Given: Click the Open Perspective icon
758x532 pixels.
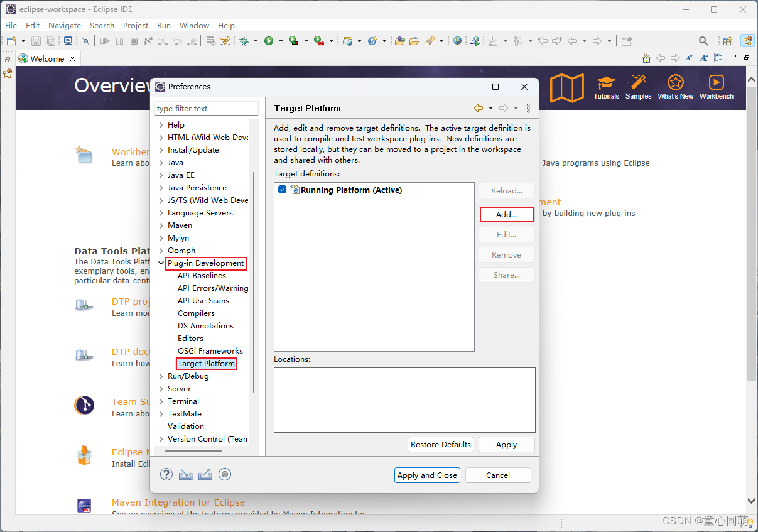Looking at the screenshot, I should coord(727,41).
